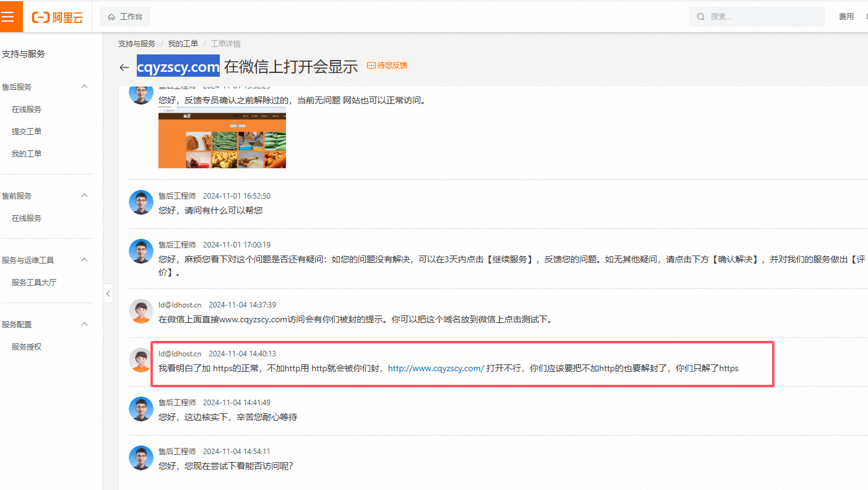The height and width of the screenshot is (490, 868).
Task: Click engineer avatar on the 14:54:11 message
Action: [x=141, y=458]
